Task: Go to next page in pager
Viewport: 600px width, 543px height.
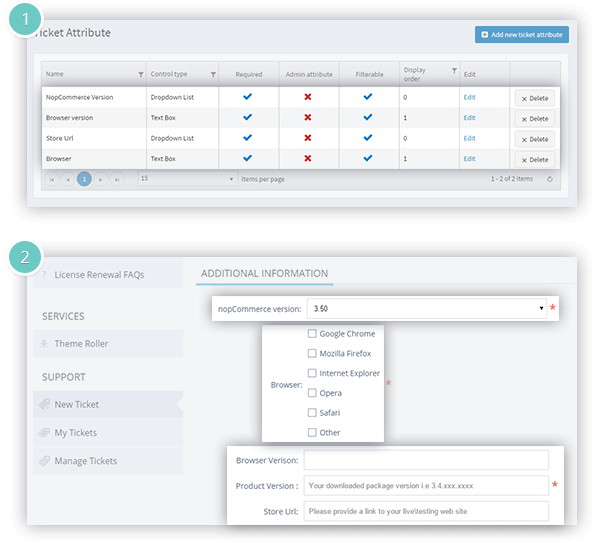Action: [101, 179]
